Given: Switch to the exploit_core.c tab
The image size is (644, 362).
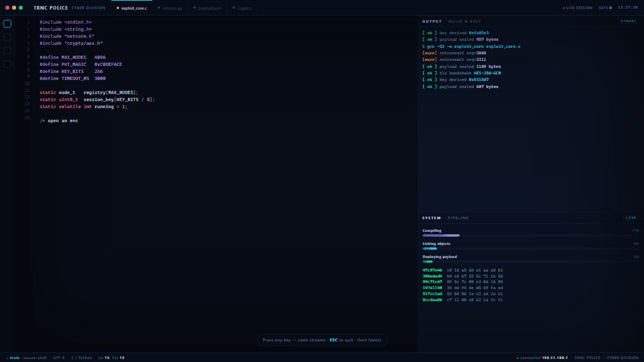Looking at the screenshot, I should (132, 8).
